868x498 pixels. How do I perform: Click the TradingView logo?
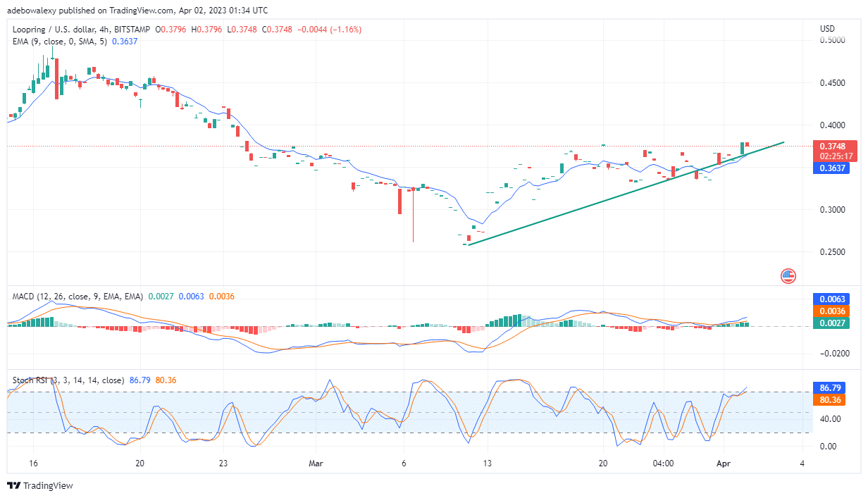[x=40, y=485]
